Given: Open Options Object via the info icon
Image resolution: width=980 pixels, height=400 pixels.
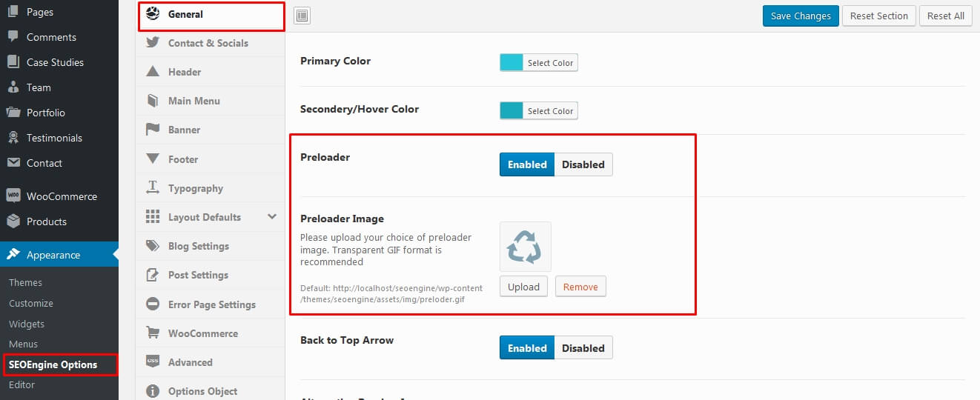Looking at the screenshot, I should click(x=153, y=391).
